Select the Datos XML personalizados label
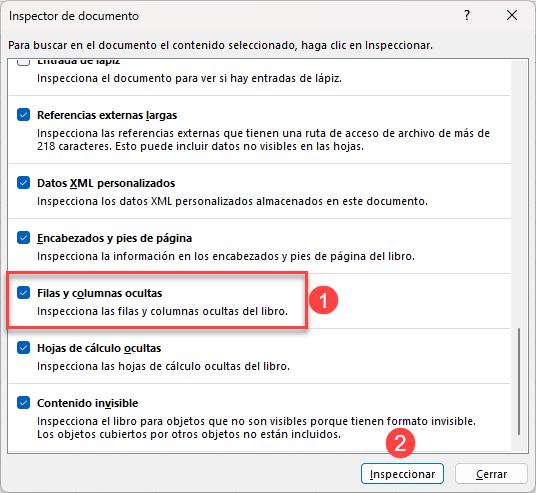The image size is (536, 493). click(x=106, y=183)
